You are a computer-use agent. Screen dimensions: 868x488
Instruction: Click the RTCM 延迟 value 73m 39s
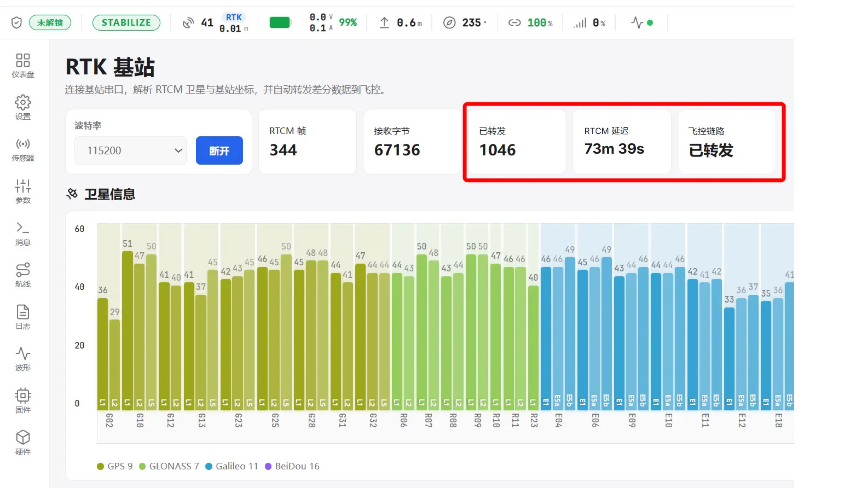(614, 149)
